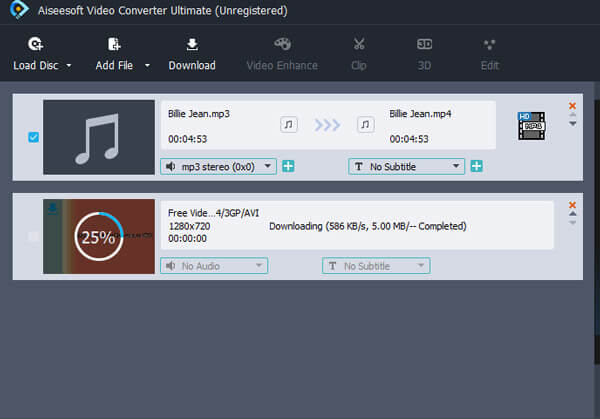Expand the Add File dropdown arrow
Screen dimensions: 600x419
147,66
